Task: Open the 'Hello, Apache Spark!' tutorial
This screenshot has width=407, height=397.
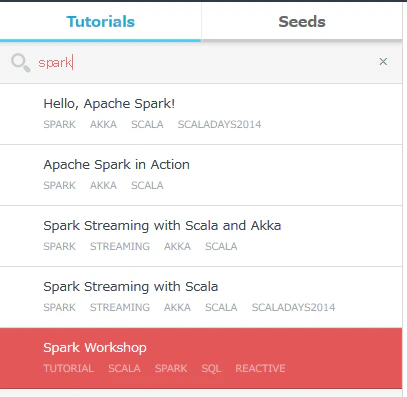Action: 201,114
